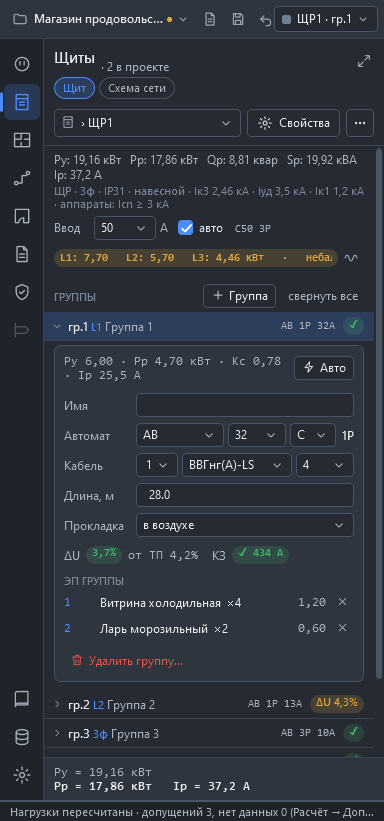Collapse the гр.1 Группа 1 row

[209, 326]
